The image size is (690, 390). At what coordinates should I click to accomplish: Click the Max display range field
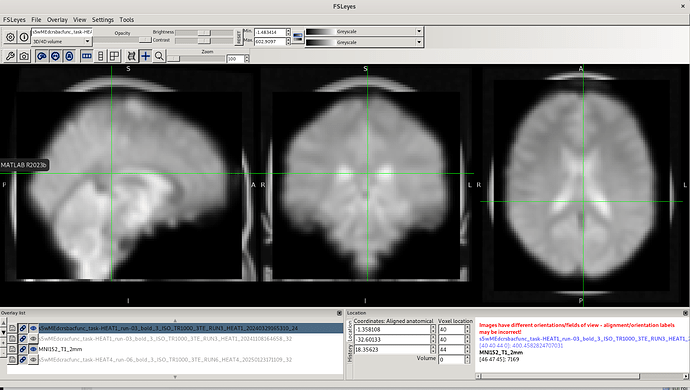point(270,41)
